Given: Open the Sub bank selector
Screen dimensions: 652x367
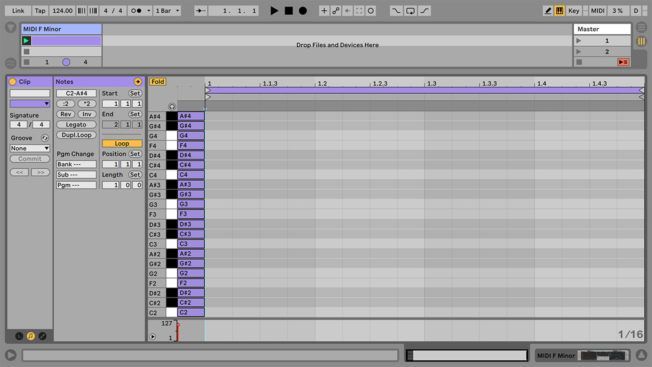Looking at the screenshot, I should (x=76, y=175).
